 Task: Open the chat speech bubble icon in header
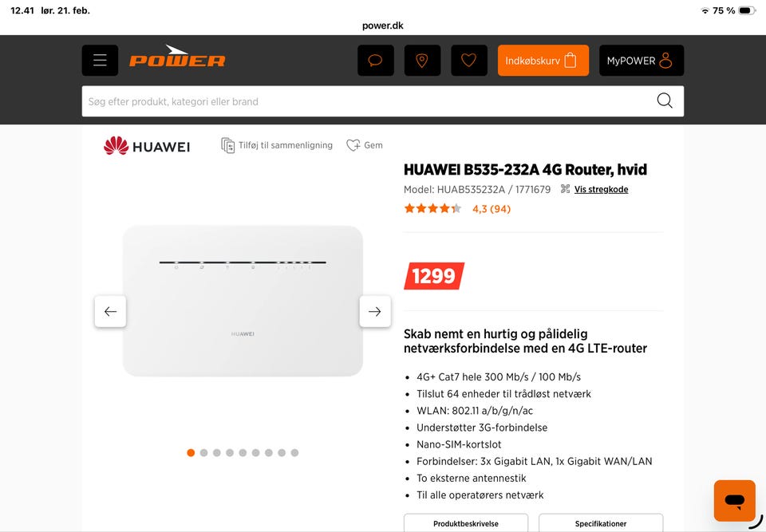(x=375, y=60)
